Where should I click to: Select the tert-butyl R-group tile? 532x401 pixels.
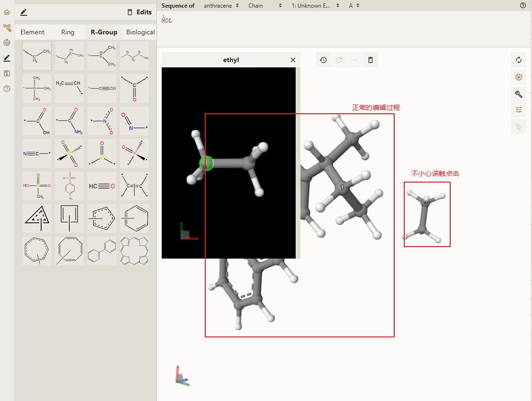(37, 88)
